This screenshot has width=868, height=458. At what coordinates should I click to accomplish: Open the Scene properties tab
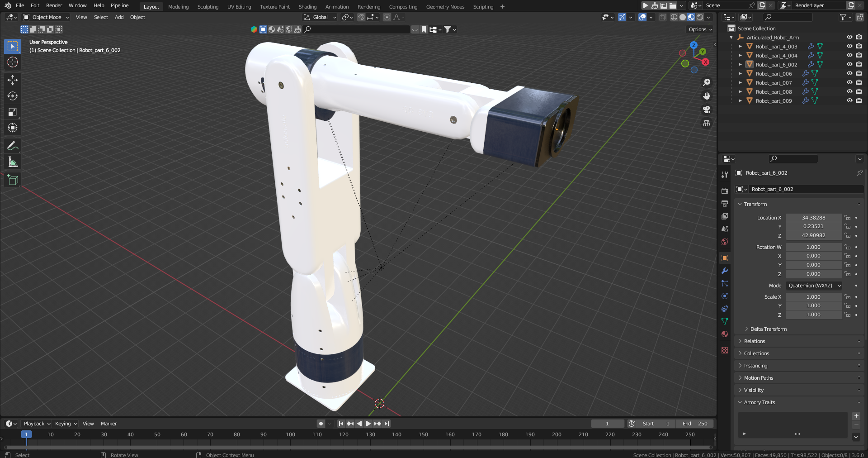pos(725,229)
